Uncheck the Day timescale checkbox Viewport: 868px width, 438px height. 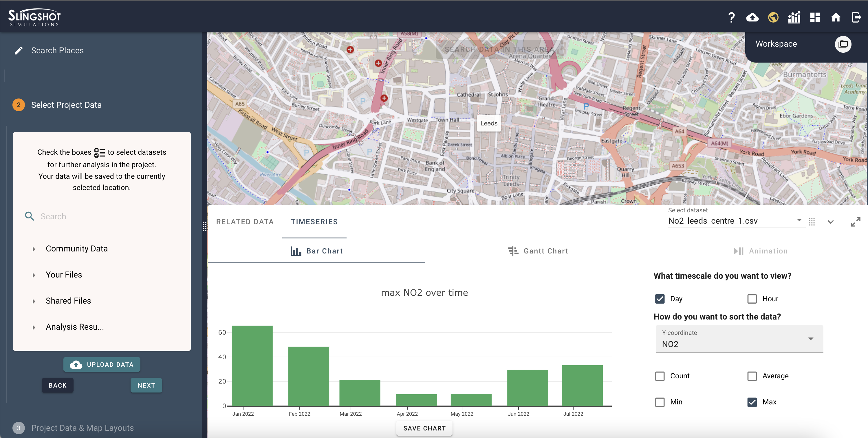[x=660, y=299]
